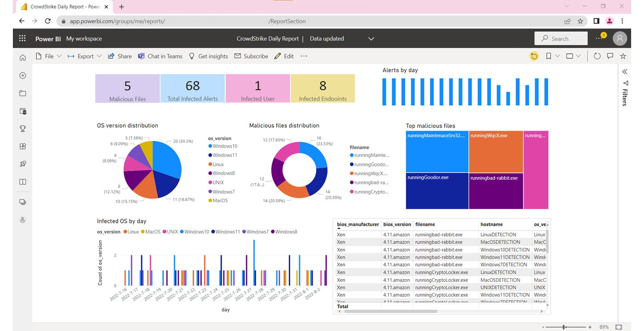
Task: Click the table horizontal scrollbar
Action: click(x=390, y=311)
